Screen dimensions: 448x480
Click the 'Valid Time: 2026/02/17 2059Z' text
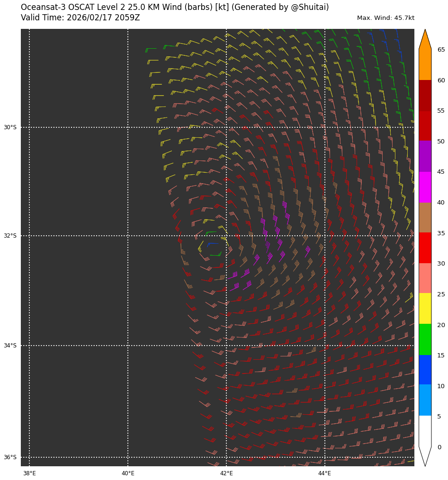81,18
